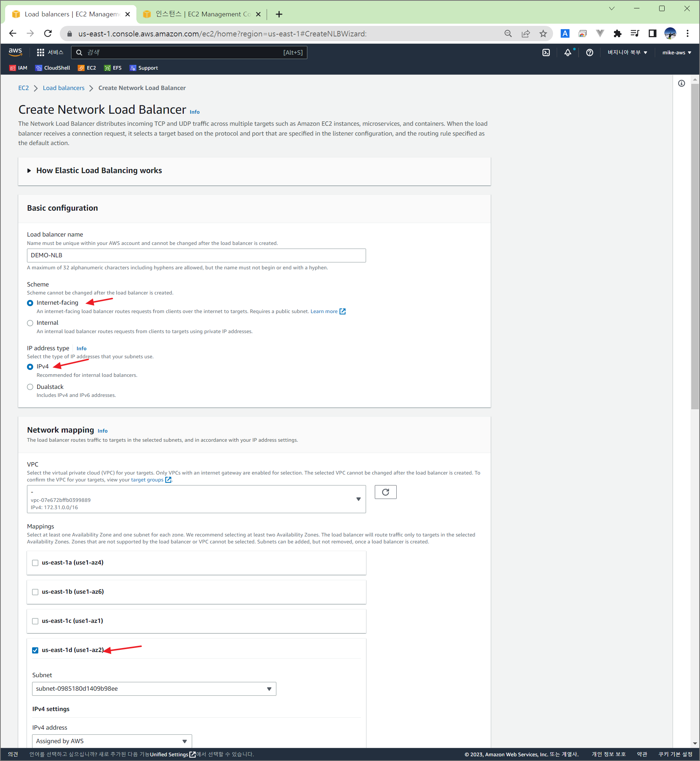The width and height of the screenshot is (700, 761).
Task: Open the help question mark icon
Action: 590,52
